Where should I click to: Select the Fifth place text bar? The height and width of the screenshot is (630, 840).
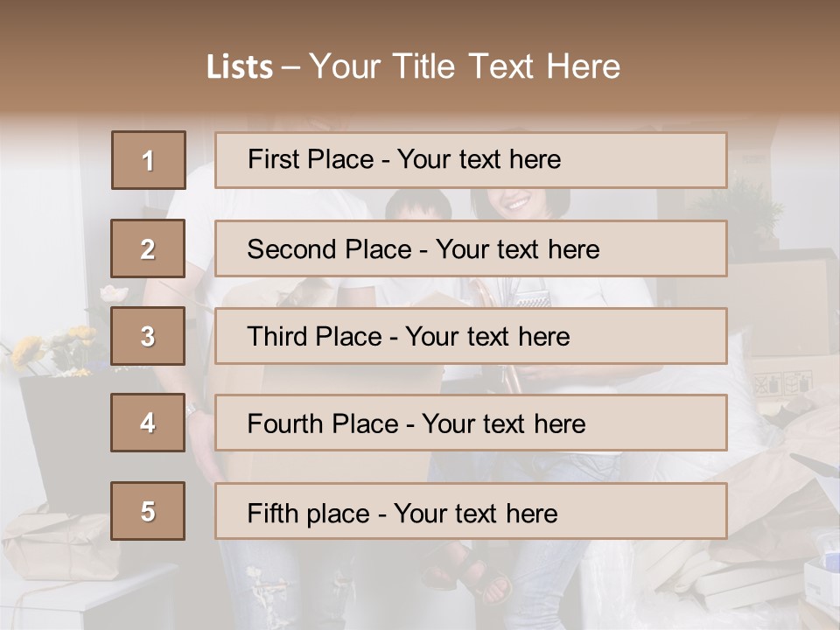471,511
